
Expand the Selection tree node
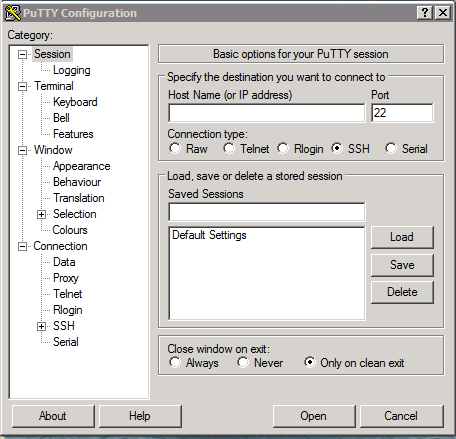click(x=41, y=214)
